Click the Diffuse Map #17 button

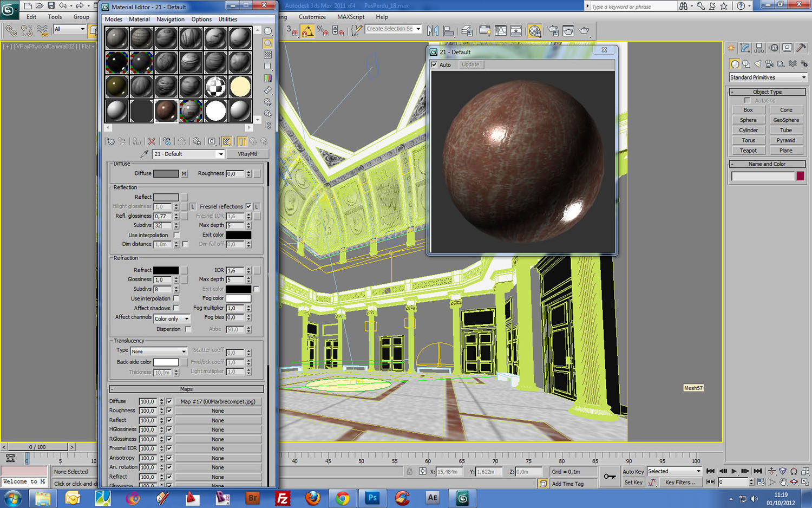tap(218, 402)
